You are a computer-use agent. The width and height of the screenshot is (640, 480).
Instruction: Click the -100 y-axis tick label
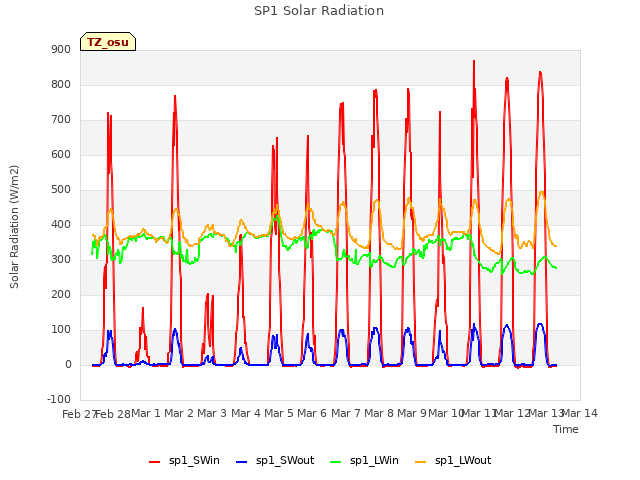pyautogui.click(x=59, y=399)
